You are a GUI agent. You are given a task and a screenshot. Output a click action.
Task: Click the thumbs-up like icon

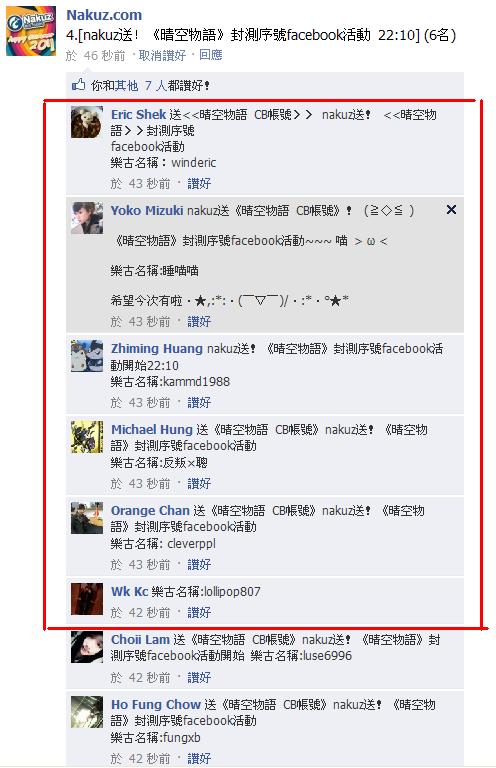[x=78, y=85]
